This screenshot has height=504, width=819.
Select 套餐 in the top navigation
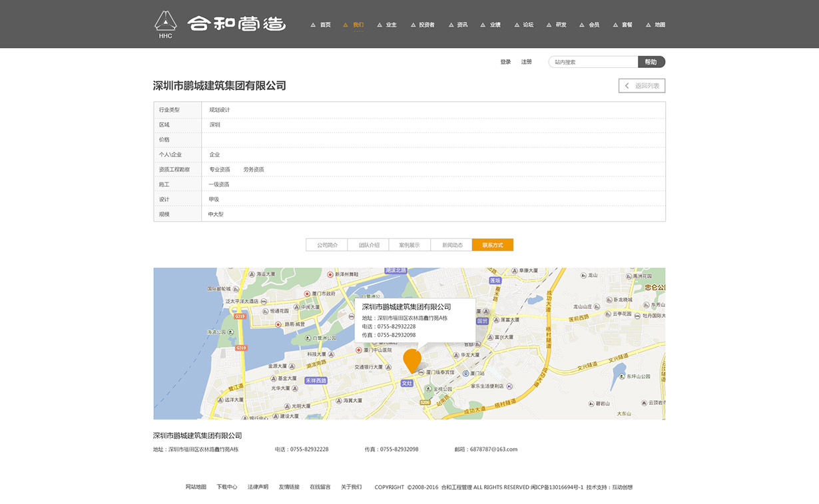pos(627,25)
